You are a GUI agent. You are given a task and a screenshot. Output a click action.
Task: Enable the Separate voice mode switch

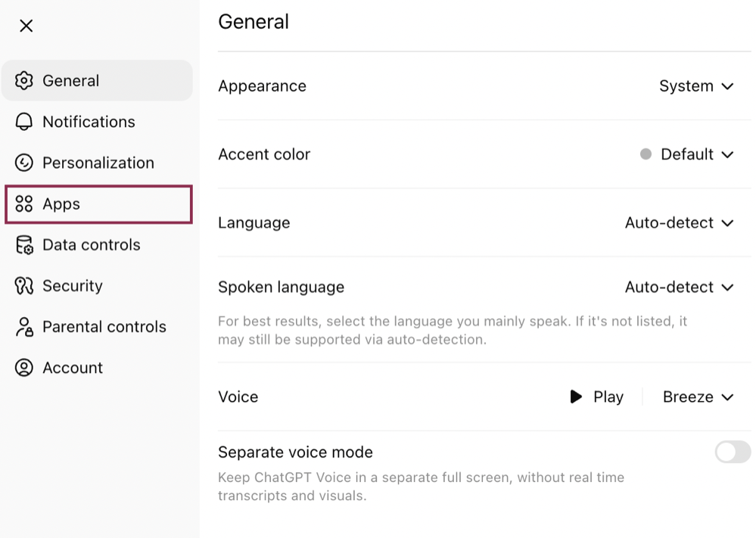(733, 452)
